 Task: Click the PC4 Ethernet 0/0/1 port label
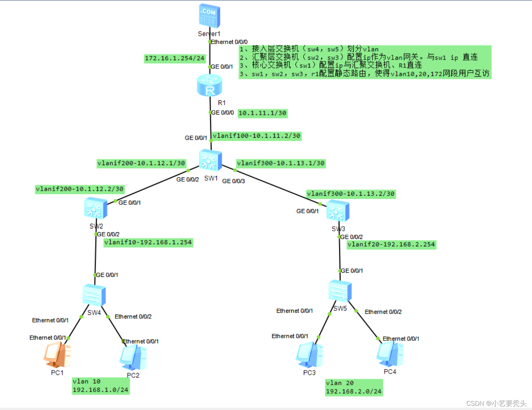401,339
